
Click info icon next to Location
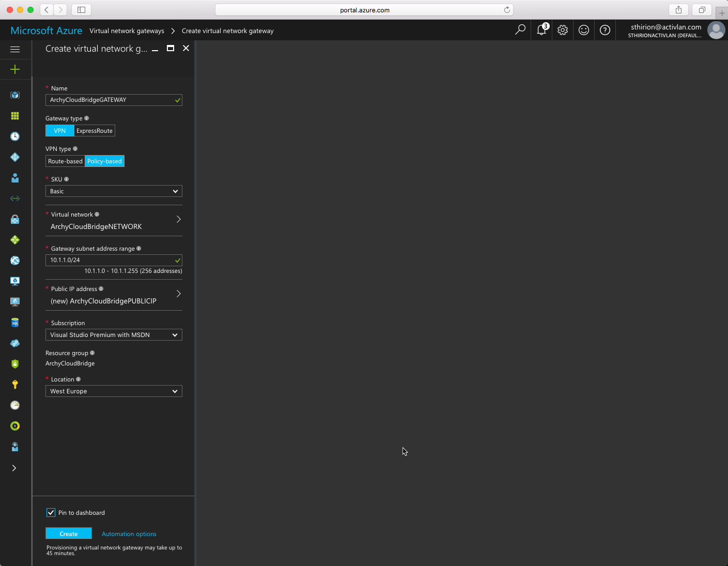tap(78, 379)
